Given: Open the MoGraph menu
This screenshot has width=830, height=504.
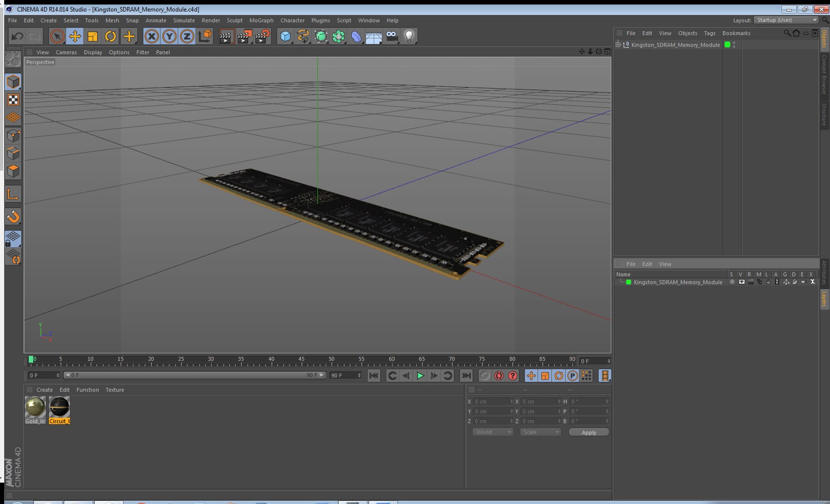Looking at the screenshot, I should tap(262, 21).
